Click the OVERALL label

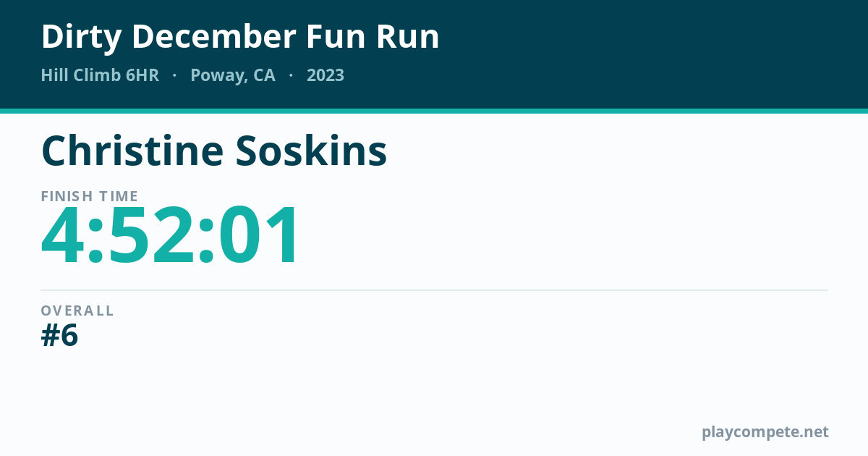[x=77, y=311]
